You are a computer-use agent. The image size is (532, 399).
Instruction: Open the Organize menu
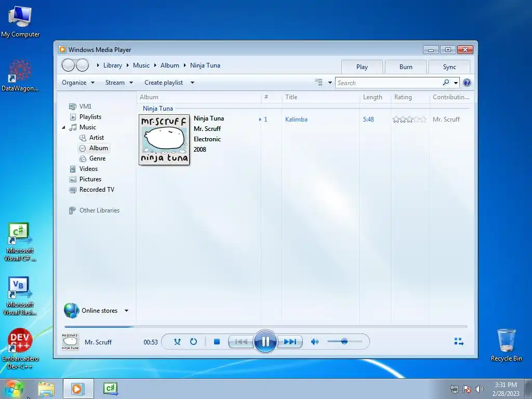point(78,83)
